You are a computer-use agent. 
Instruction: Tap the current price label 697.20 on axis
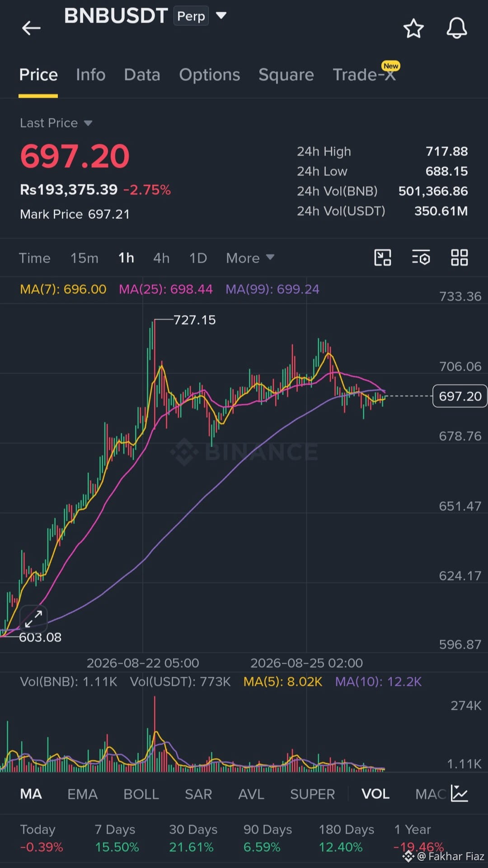point(460,396)
